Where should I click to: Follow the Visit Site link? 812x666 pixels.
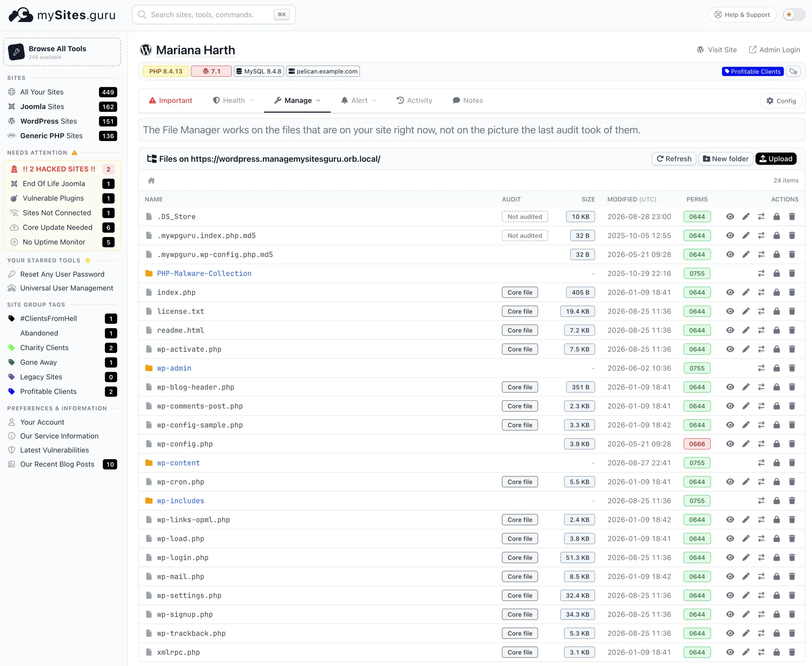point(717,50)
